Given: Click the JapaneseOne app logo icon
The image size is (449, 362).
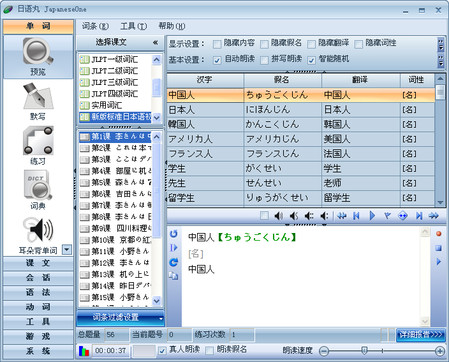Looking at the screenshot, I should coord(8,9).
